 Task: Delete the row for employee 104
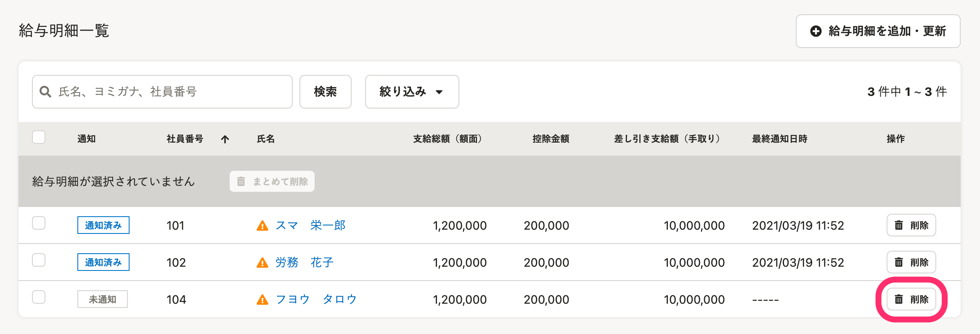coord(911,299)
